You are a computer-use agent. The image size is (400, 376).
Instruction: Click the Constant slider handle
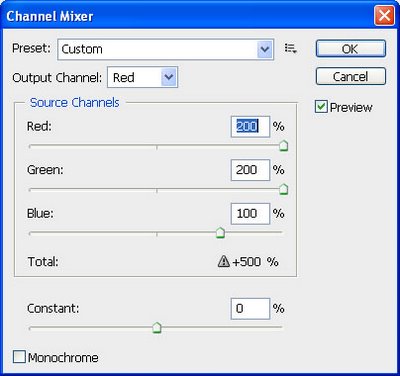[157, 327]
